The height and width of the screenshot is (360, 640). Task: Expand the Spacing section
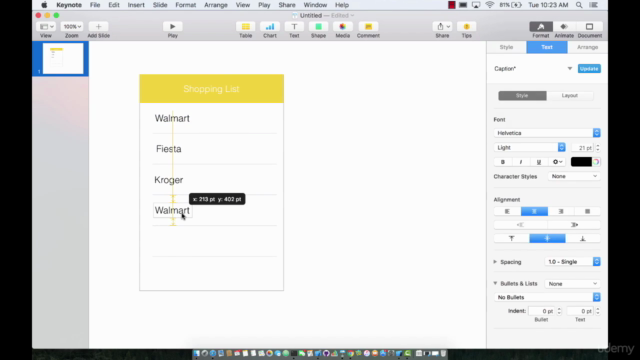point(495,262)
